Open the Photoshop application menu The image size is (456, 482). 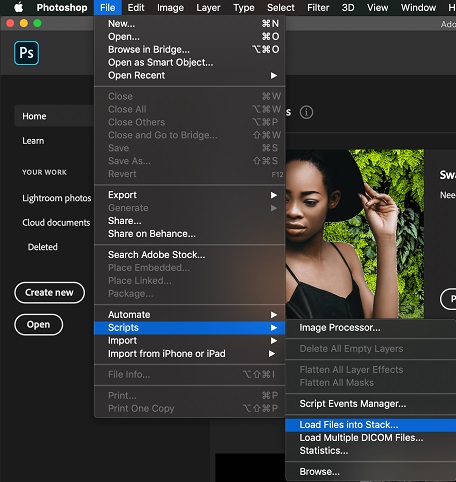62,7
